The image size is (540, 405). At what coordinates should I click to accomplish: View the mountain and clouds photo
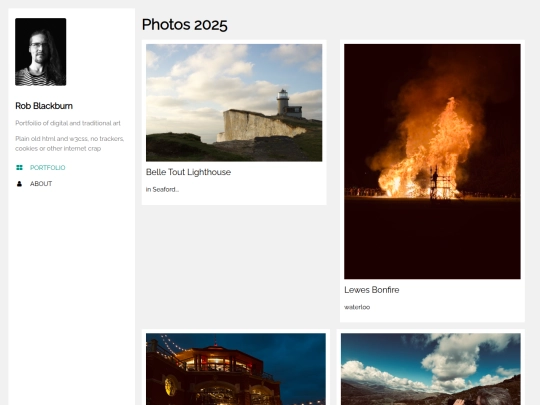(x=431, y=369)
